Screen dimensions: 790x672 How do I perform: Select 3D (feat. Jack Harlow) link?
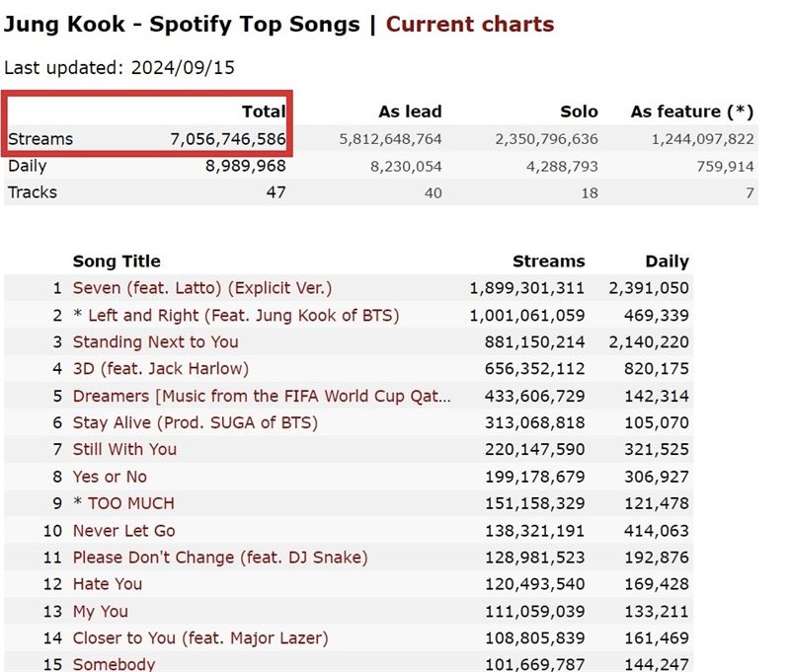pos(161,368)
